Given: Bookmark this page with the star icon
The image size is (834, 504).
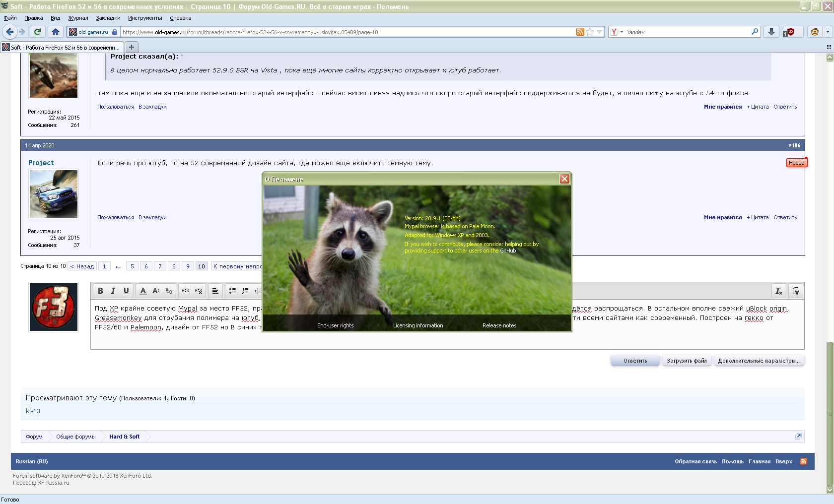Looking at the screenshot, I should 590,32.
